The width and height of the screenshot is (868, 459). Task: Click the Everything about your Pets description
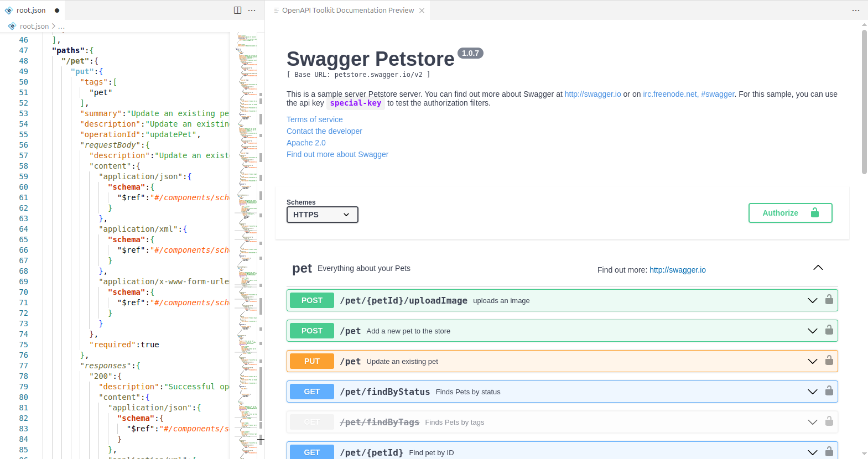[364, 268]
